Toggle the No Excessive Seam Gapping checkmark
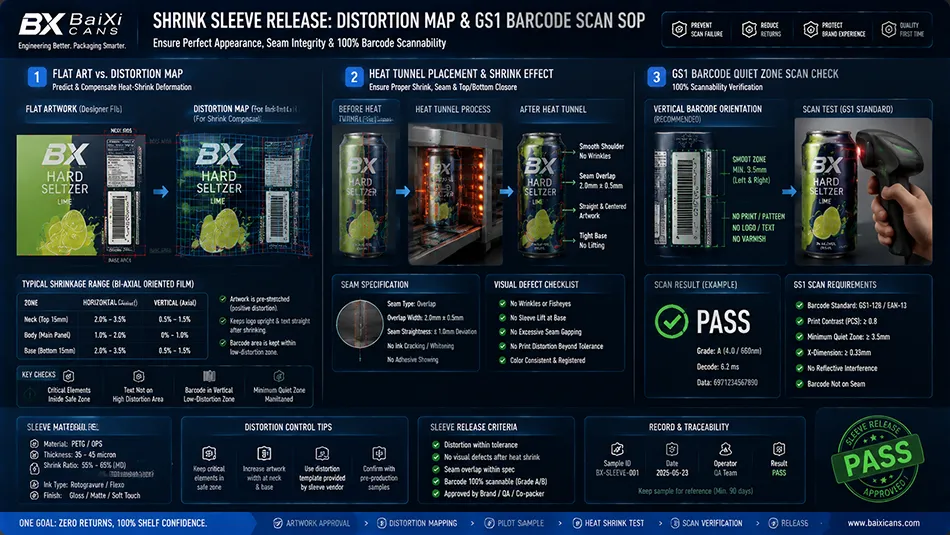Image resolution: width=950 pixels, height=535 pixels. pyautogui.click(x=502, y=332)
